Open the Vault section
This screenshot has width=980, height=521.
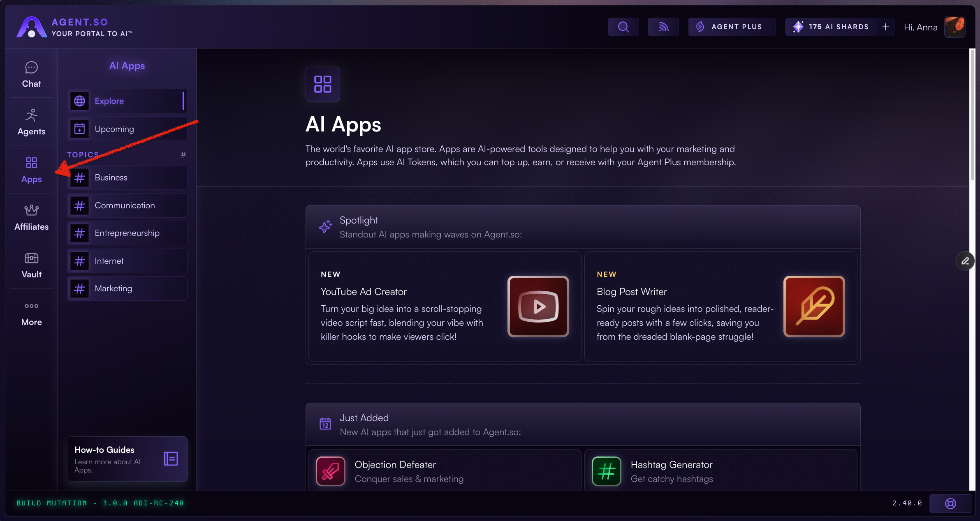(31, 265)
